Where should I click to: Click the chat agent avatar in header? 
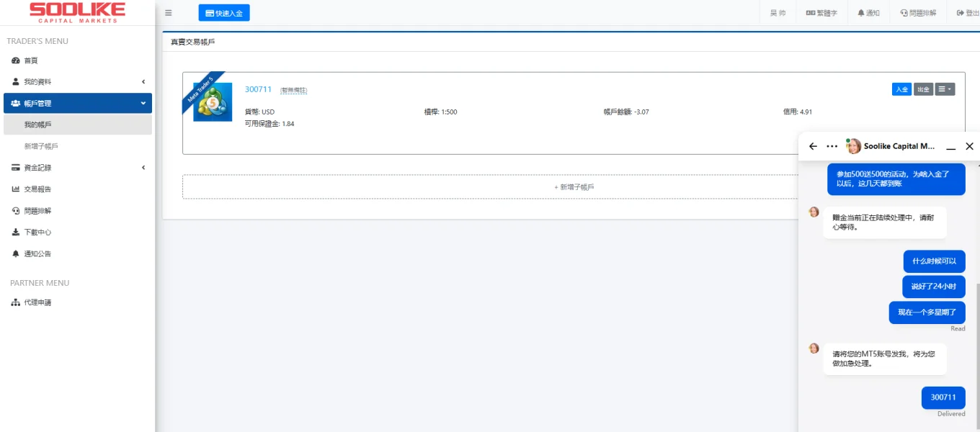click(x=854, y=146)
